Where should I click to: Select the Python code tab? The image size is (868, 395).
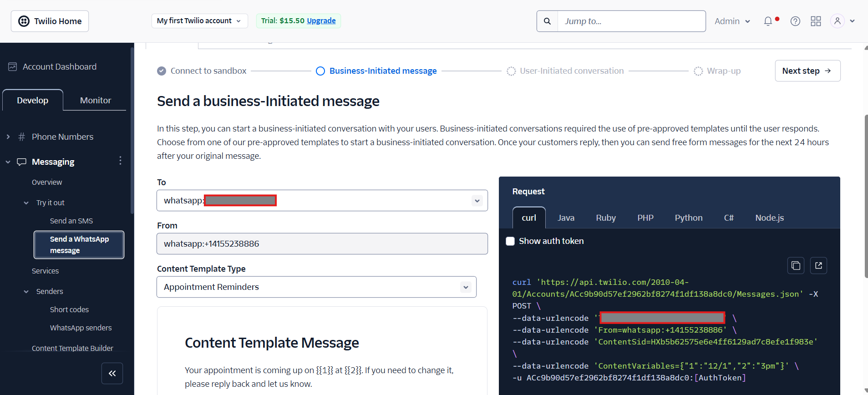(689, 218)
